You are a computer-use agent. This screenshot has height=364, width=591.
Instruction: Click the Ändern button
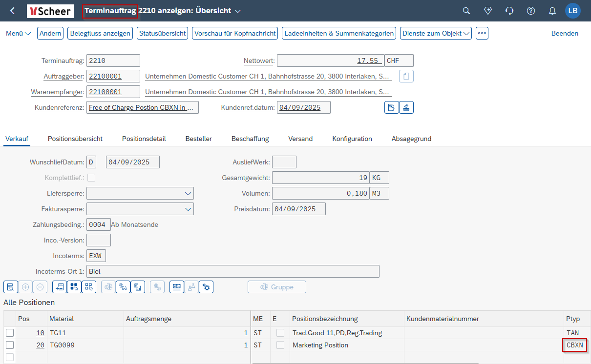50,33
